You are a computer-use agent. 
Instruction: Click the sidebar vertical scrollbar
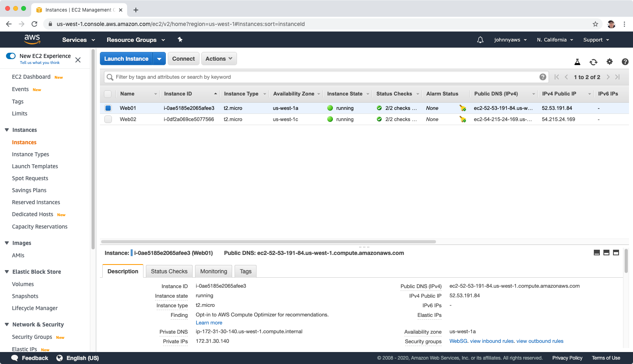[x=93, y=149]
